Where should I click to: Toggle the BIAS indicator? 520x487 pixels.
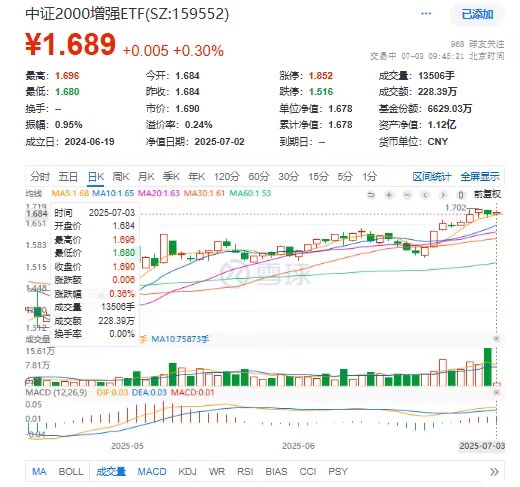coord(276,471)
